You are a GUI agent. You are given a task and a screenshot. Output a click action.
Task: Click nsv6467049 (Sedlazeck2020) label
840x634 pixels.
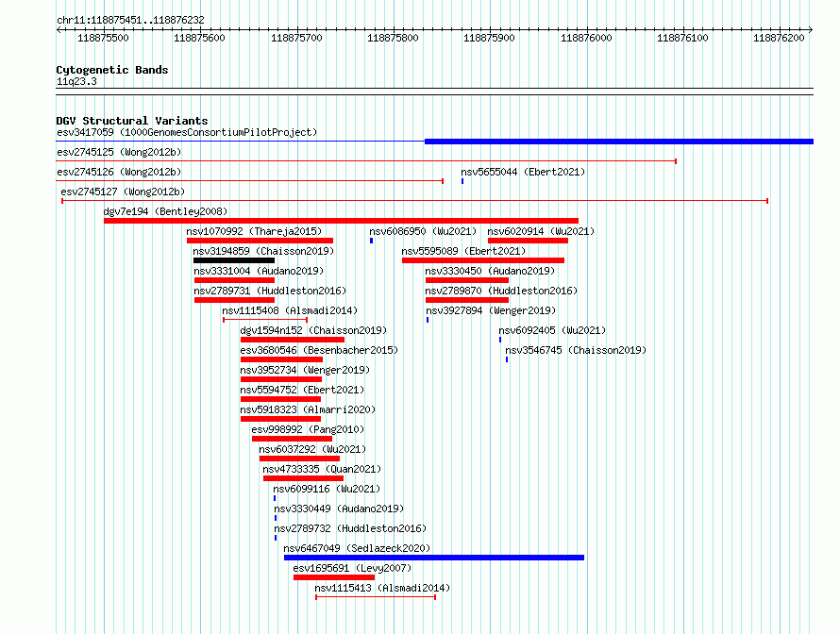[357, 548]
